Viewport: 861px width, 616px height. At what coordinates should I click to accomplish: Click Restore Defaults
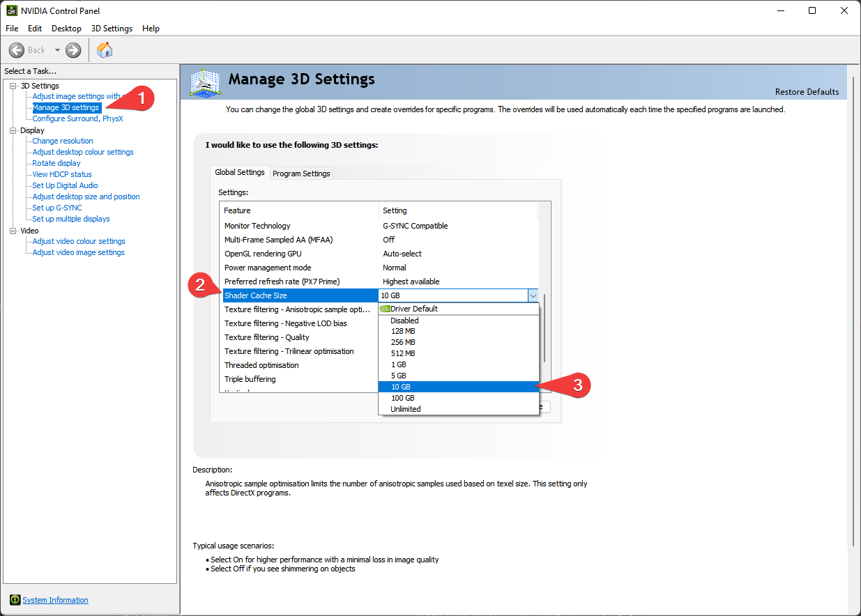click(807, 92)
